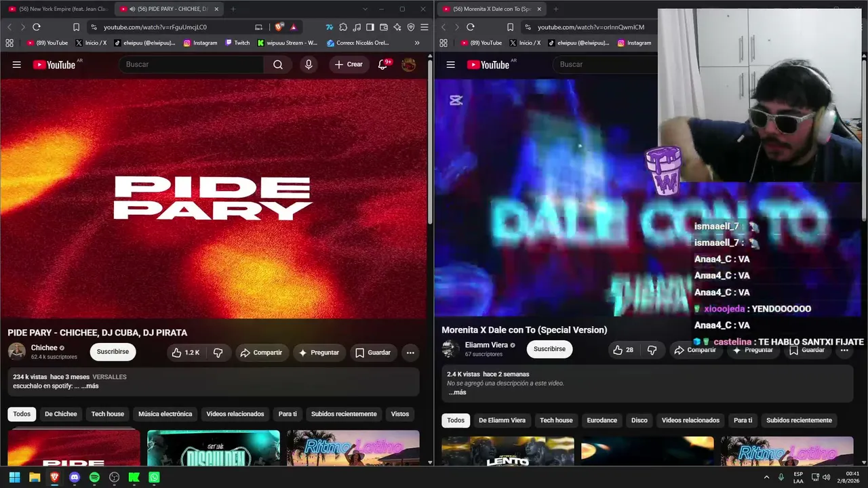
Task: Toggle media control music-note button
Action: coord(357,27)
